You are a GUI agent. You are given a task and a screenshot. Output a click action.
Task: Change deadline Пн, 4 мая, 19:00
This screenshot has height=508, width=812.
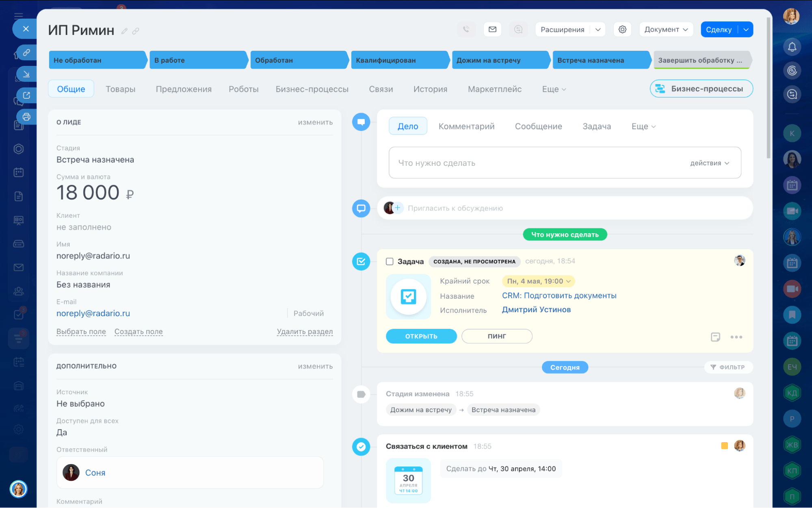(x=539, y=281)
